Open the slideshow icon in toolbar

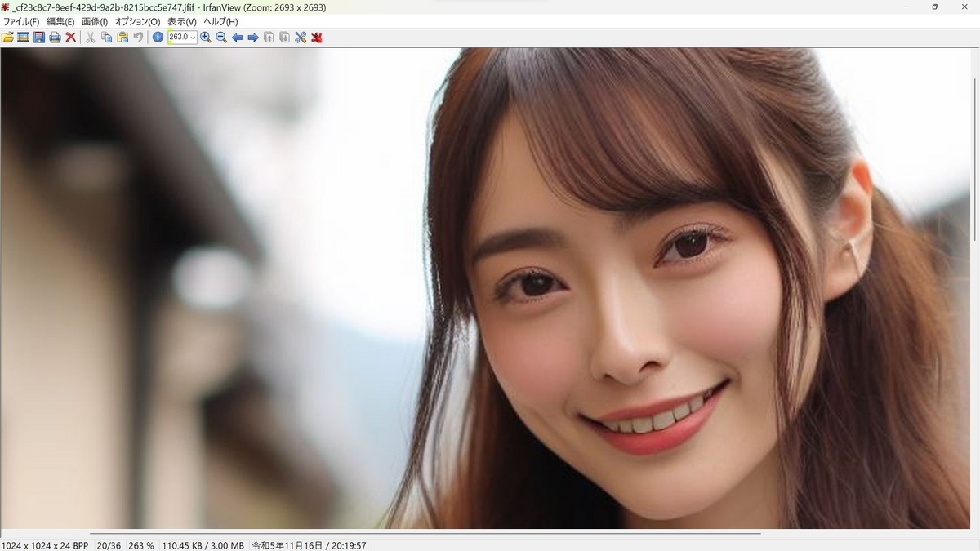[24, 38]
